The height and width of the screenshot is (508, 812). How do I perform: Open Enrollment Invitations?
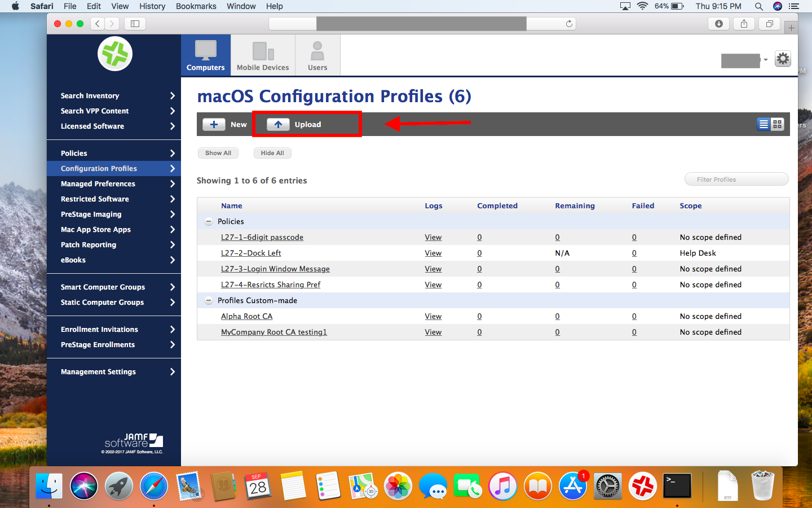pos(114,330)
